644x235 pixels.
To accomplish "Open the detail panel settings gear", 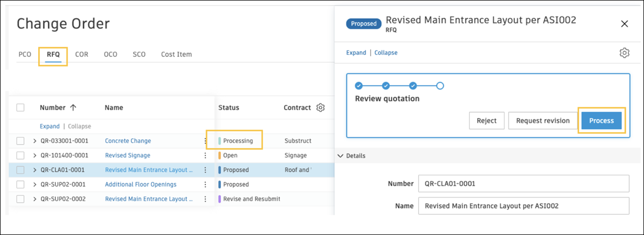I will point(624,53).
